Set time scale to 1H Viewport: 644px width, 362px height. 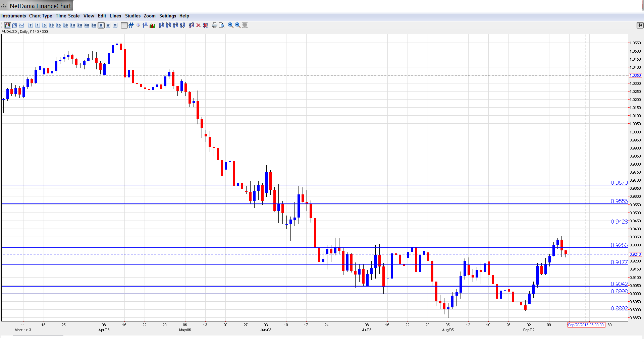click(x=73, y=25)
